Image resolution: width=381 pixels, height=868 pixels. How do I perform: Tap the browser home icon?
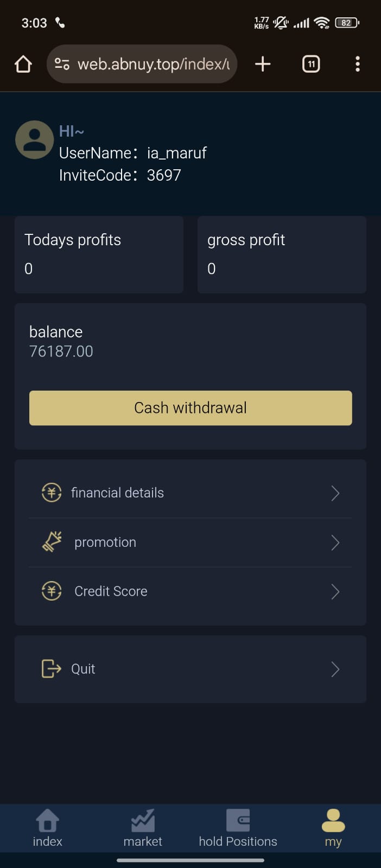tap(23, 64)
